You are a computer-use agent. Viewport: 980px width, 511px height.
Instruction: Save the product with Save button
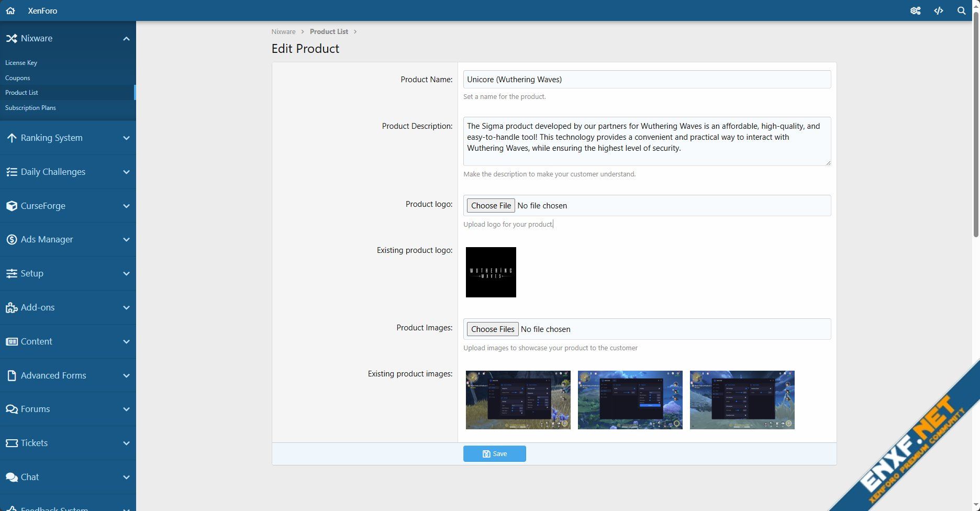494,453
